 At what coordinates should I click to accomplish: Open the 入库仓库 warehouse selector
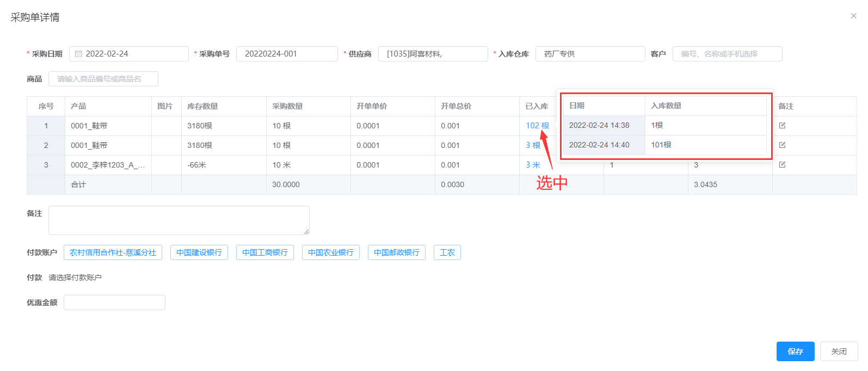(x=590, y=54)
